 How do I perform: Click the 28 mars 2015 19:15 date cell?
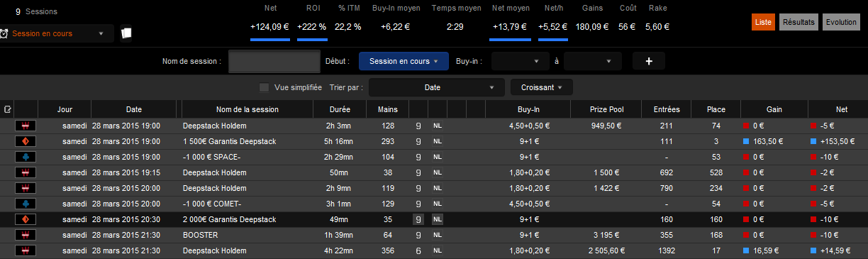click(x=126, y=172)
